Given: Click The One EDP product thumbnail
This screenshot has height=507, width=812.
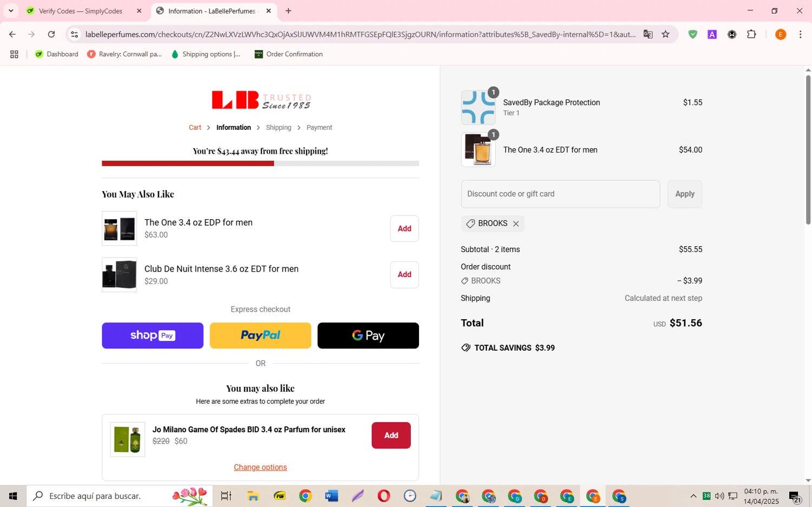Looking at the screenshot, I should point(119,228).
